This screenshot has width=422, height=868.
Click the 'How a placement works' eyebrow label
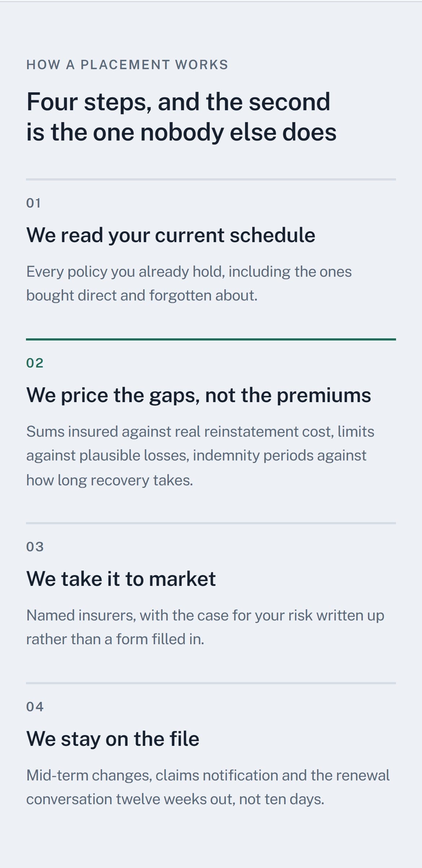(x=127, y=65)
